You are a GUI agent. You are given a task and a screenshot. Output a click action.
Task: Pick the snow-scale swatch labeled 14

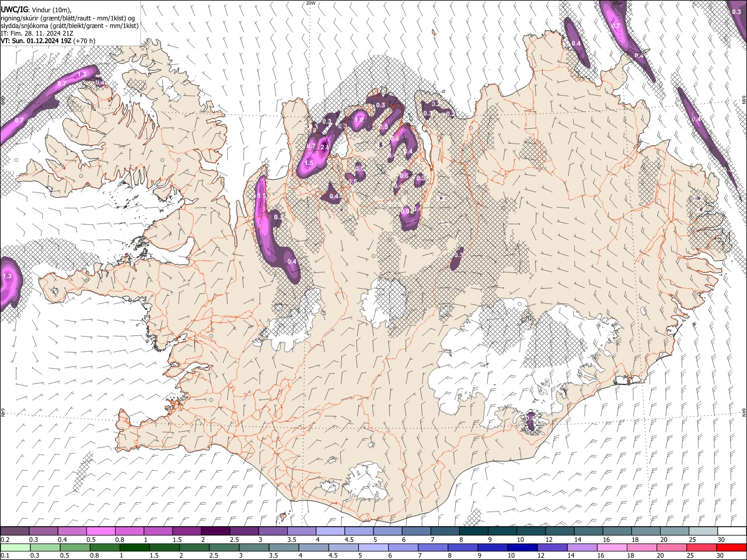pyautogui.click(x=588, y=531)
